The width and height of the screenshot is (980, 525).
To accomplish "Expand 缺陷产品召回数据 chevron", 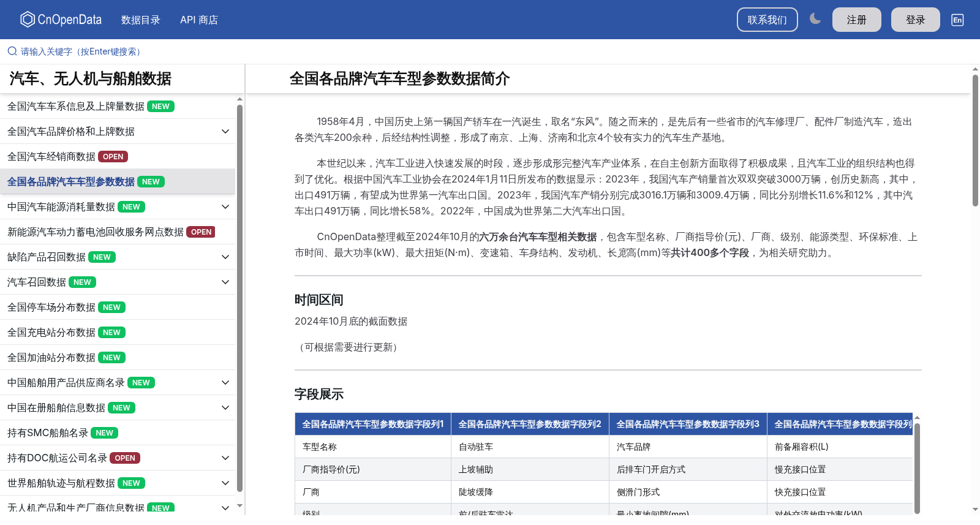I will [225, 257].
